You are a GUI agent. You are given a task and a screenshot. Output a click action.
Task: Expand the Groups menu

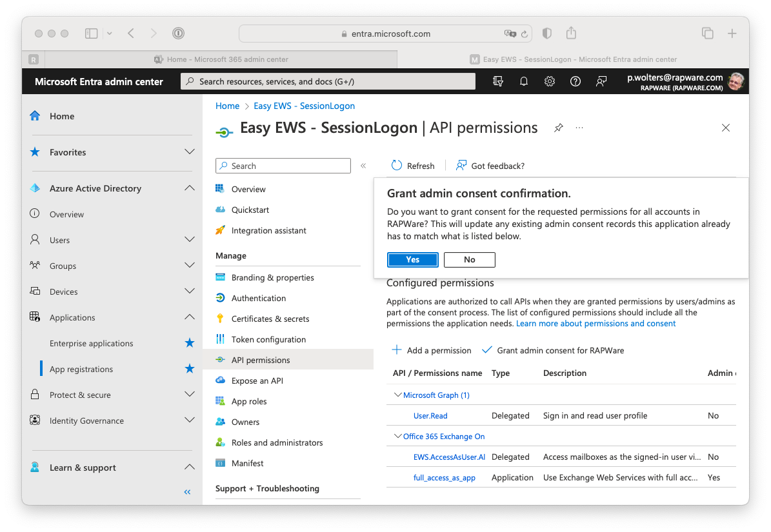pos(189,265)
